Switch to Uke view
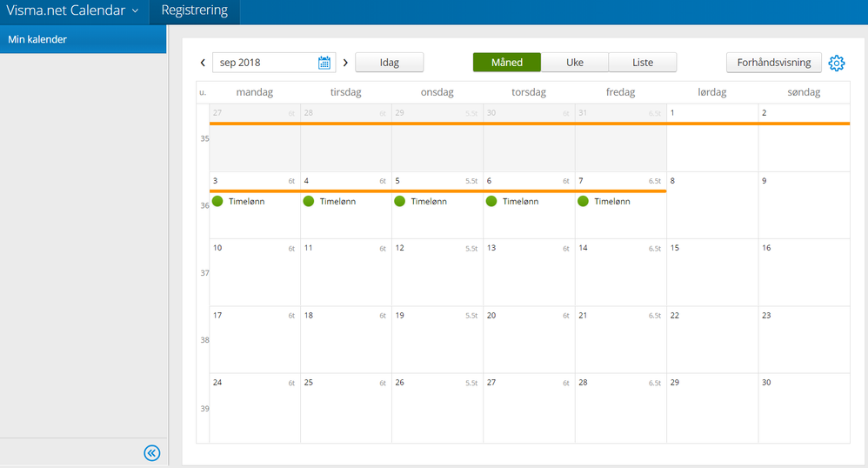868x468 pixels. point(575,63)
